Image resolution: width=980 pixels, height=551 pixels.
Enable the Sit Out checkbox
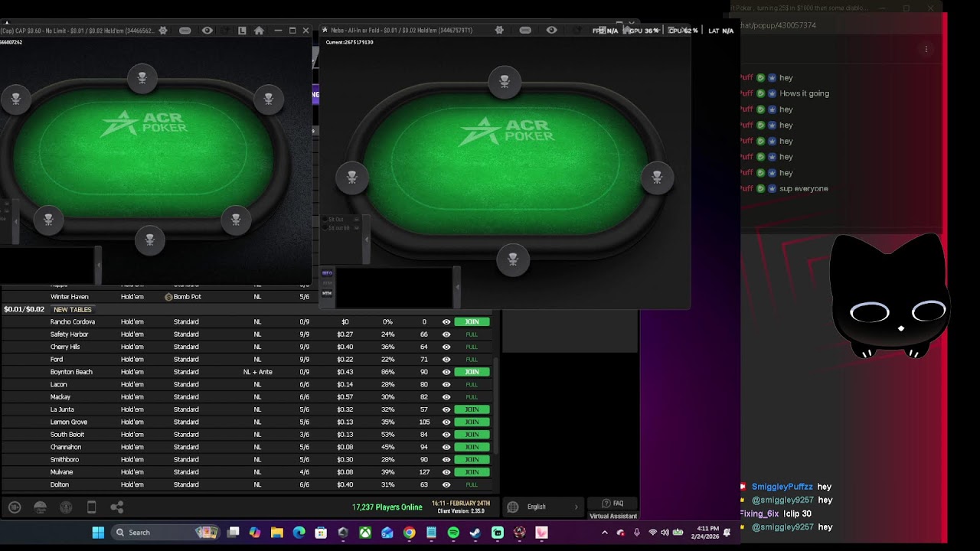tap(325, 220)
